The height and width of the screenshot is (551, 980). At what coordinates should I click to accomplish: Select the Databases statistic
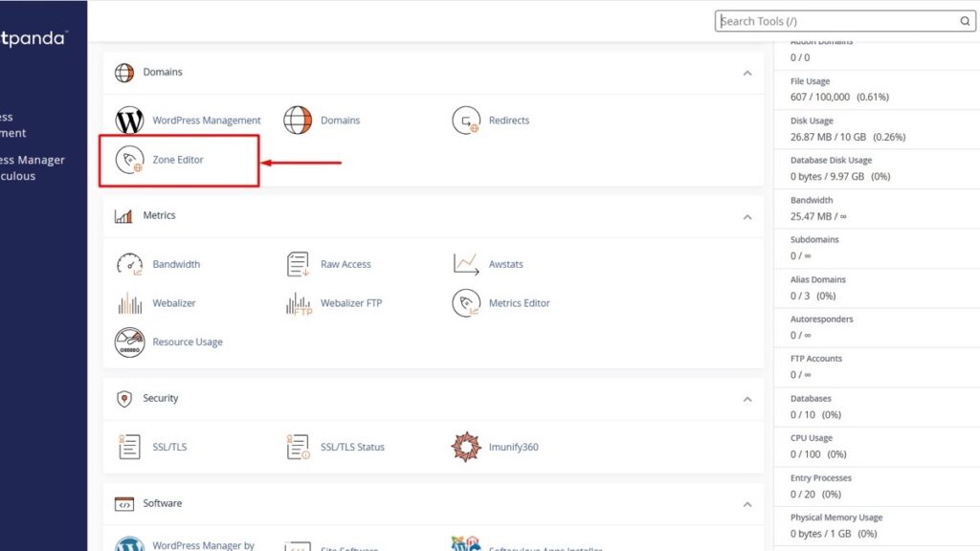[877, 407]
